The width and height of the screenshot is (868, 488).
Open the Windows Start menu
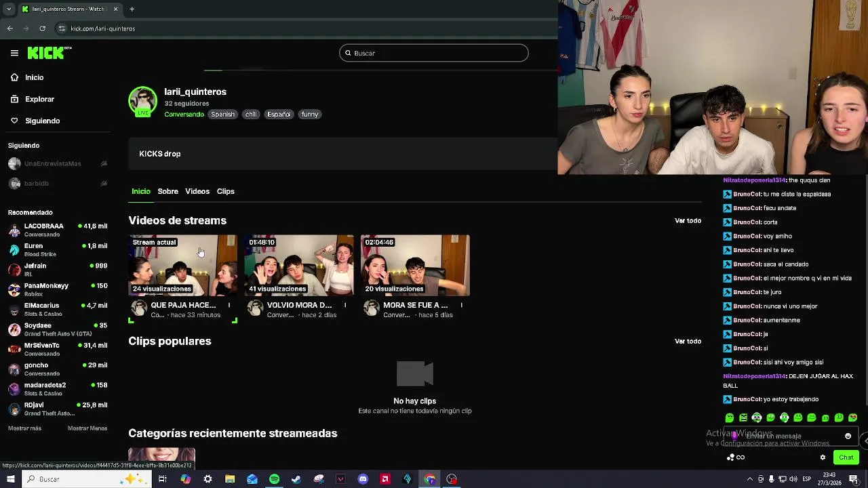point(10,479)
